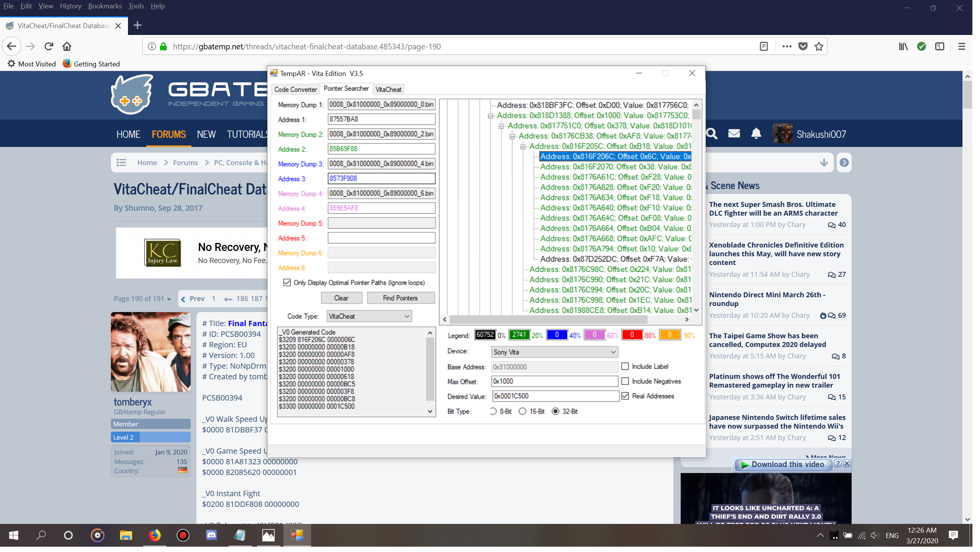The height and width of the screenshot is (552, 980).
Task: Enable the Include Label checkbox
Action: 626,366
